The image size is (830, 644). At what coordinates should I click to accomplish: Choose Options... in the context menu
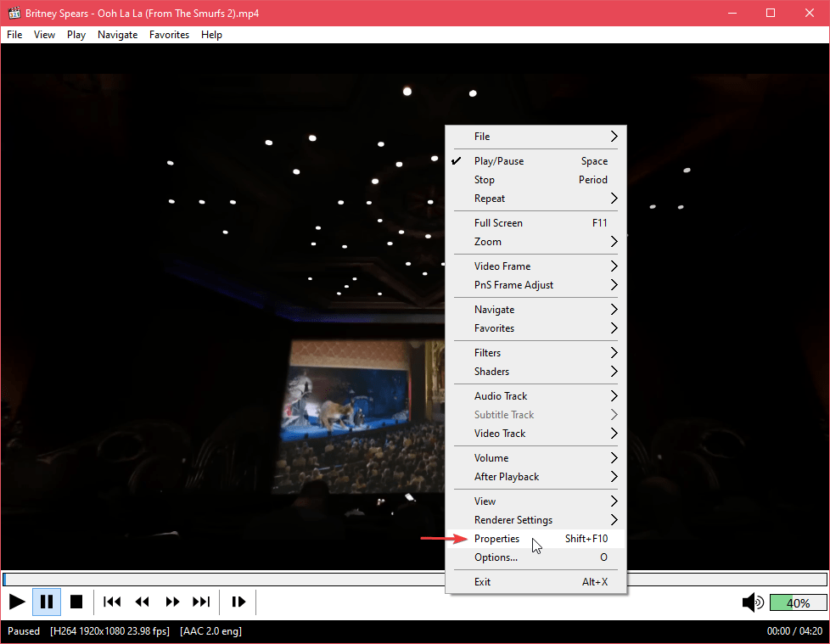pyautogui.click(x=496, y=557)
